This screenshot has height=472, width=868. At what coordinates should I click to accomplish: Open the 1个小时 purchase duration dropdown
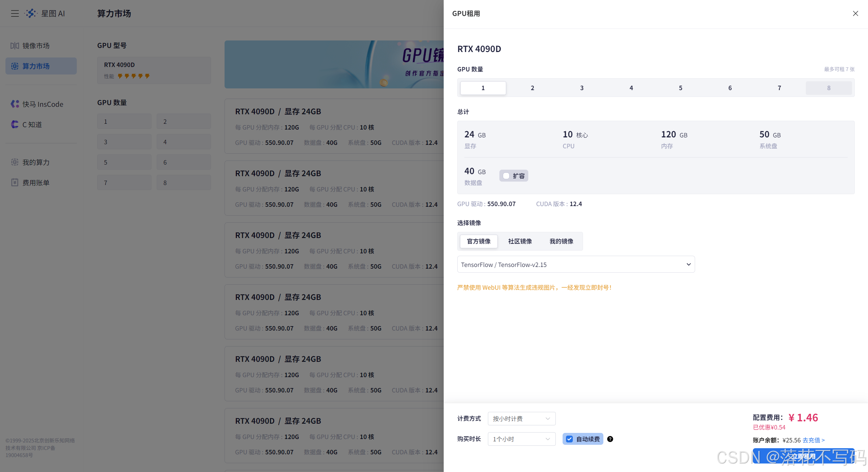(x=521, y=439)
